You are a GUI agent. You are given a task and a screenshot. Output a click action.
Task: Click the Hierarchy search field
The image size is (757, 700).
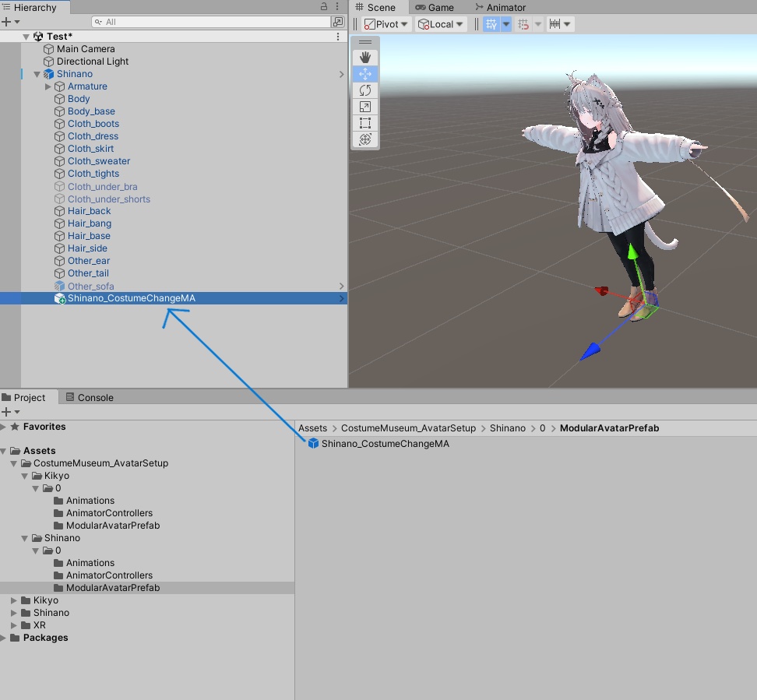[210, 22]
